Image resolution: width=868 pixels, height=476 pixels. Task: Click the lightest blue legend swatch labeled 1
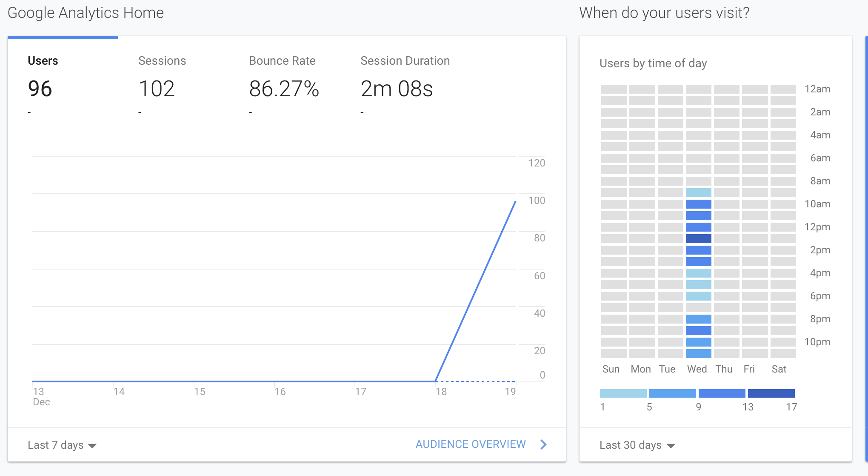click(623, 393)
